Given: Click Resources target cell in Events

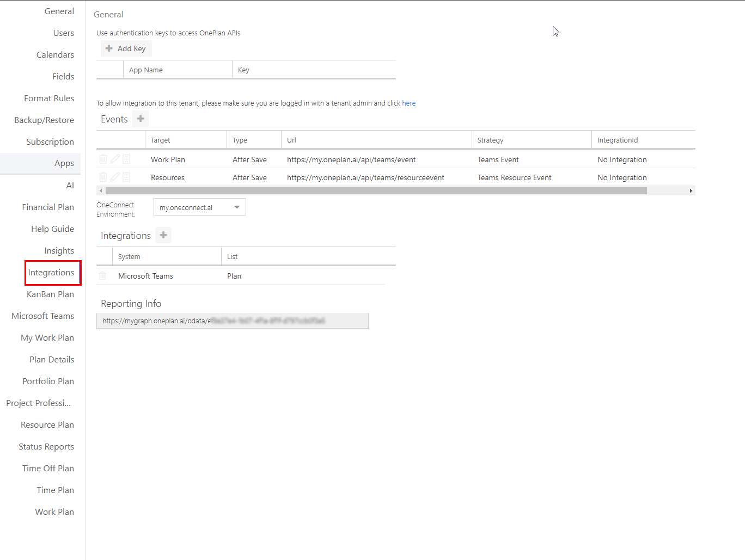Looking at the screenshot, I should click(167, 177).
